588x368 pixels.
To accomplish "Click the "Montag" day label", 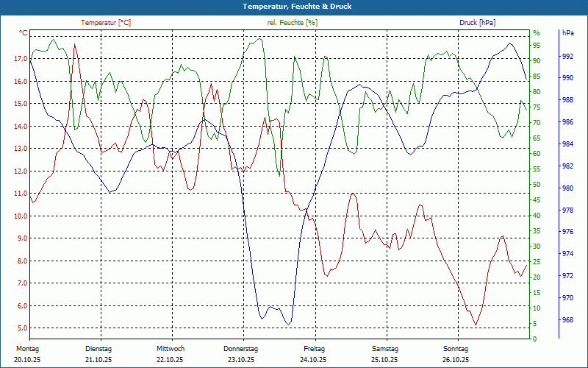I will tap(27, 349).
